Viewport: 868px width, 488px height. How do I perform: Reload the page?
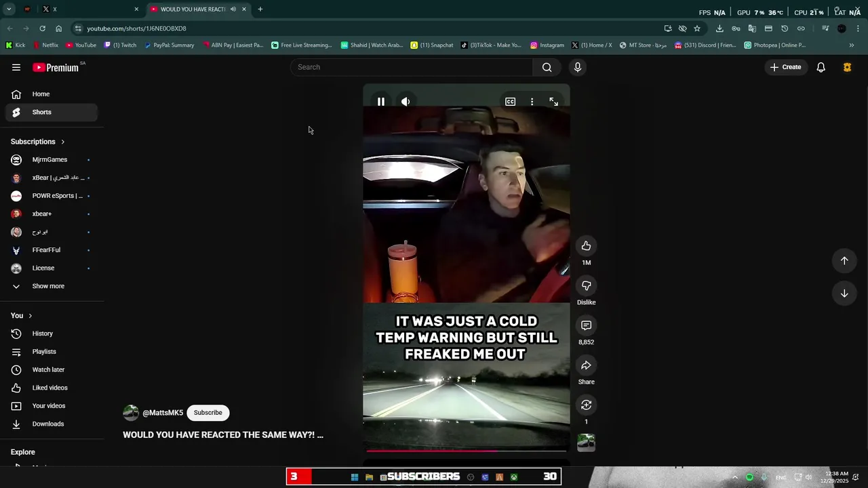pyautogui.click(x=42, y=28)
